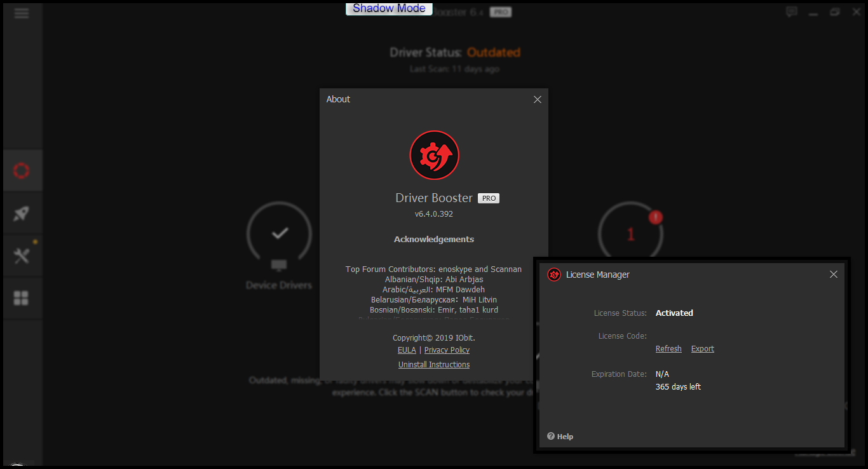Image resolution: width=868 pixels, height=469 pixels.
Task: Click the Activated license status text
Action: click(x=674, y=313)
